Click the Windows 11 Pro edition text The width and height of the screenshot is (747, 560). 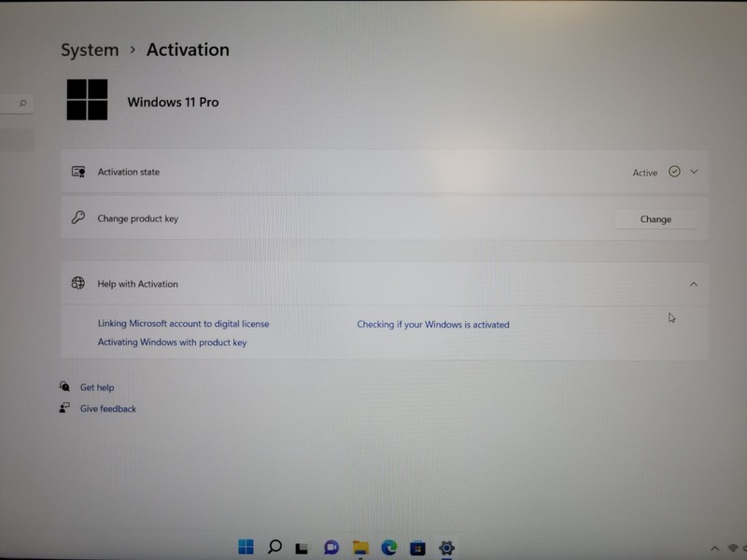coord(173,102)
